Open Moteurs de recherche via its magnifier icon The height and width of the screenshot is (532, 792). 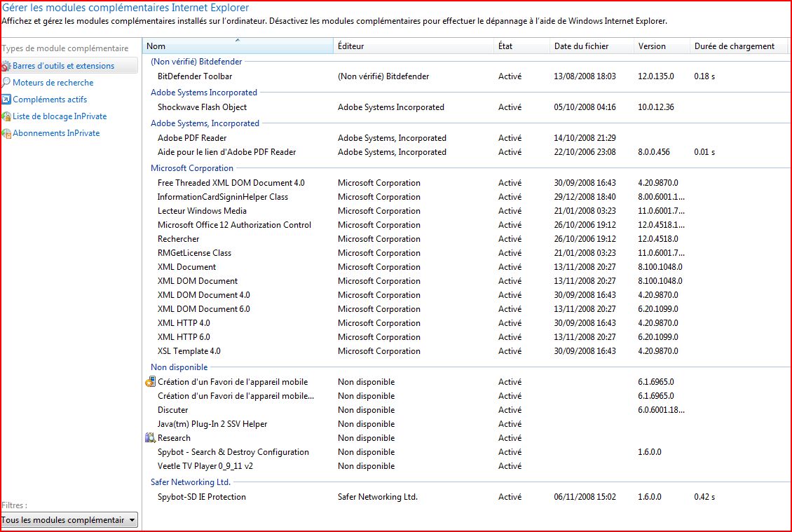click(x=6, y=82)
